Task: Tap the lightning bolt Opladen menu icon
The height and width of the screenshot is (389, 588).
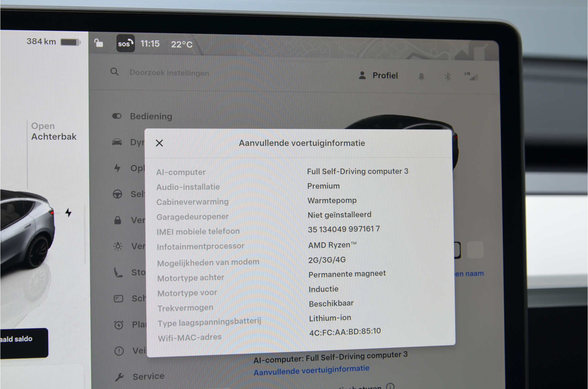Action: pos(117,168)
